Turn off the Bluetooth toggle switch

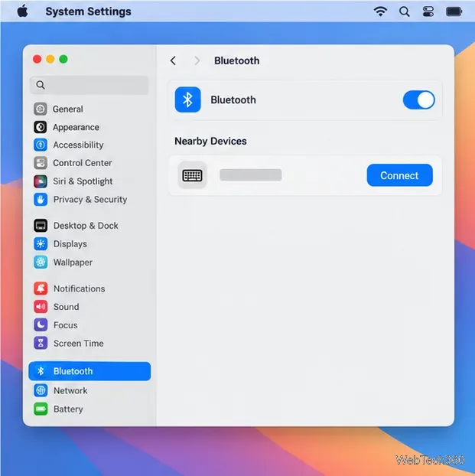coord(418,100)
